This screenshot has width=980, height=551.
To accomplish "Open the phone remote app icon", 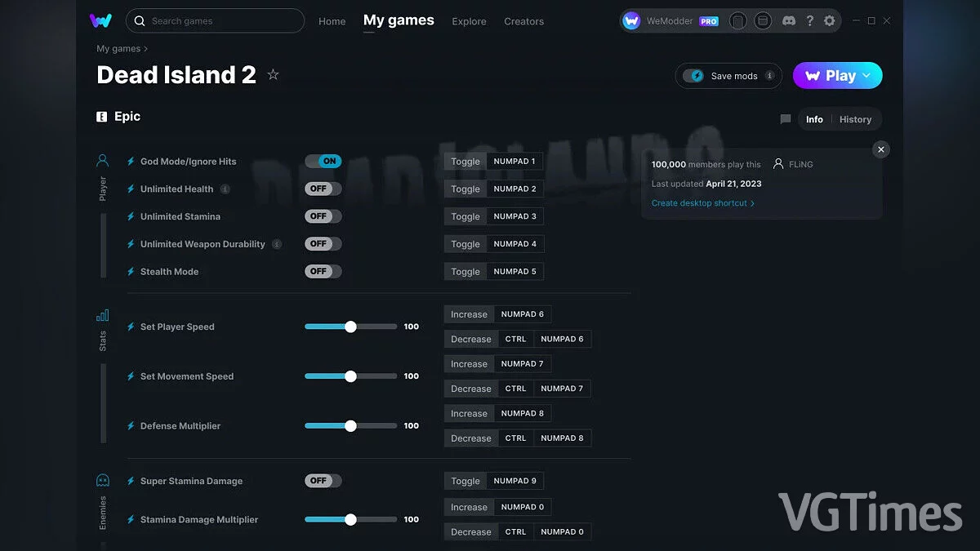I will (737, 21).
